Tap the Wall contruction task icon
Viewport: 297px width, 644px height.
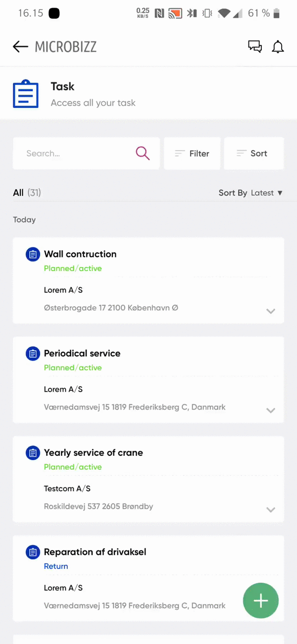coord(33,255)
